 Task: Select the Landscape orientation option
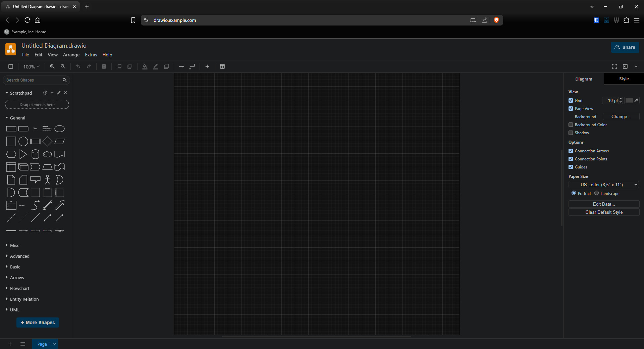point(596,193)
